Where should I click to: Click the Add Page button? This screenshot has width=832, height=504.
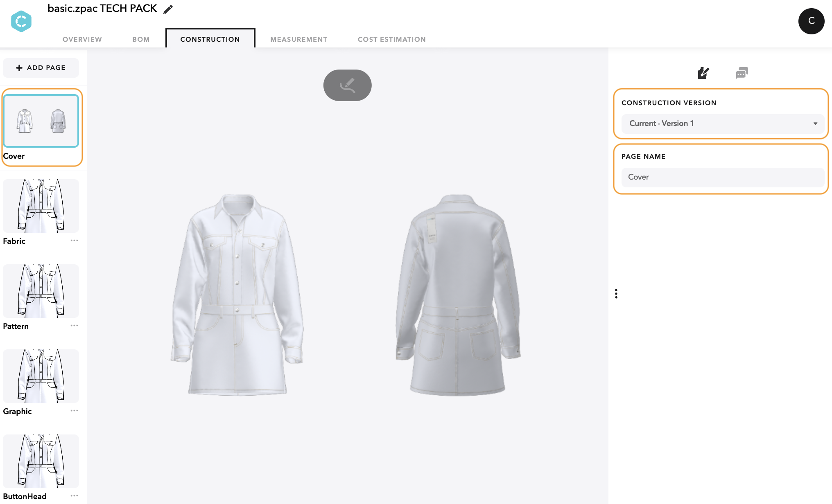coord(41,68)
